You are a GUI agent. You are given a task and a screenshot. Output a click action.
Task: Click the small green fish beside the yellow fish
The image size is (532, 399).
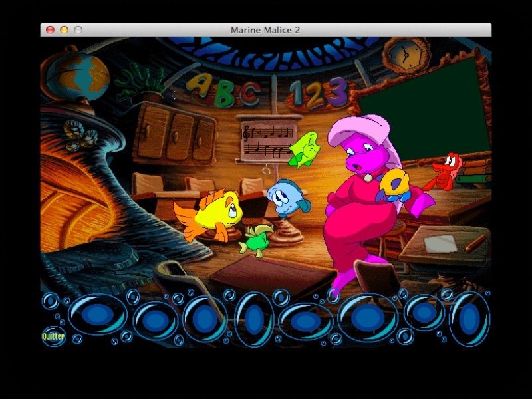click(x=255, y=241)
